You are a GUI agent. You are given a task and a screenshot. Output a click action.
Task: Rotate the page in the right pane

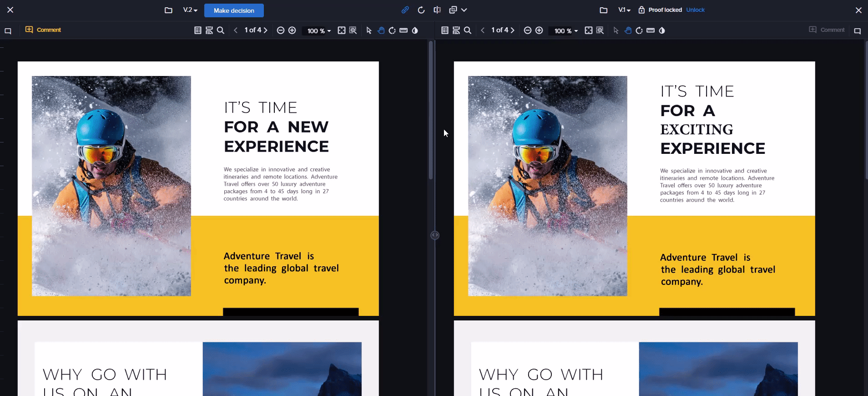tap(639, 30)
